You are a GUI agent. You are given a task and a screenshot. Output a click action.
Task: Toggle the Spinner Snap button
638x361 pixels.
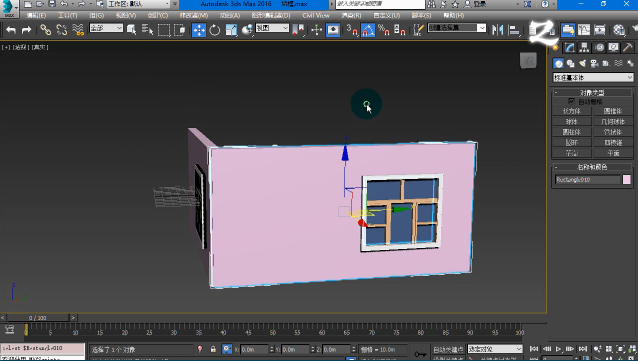coord(400,30)
